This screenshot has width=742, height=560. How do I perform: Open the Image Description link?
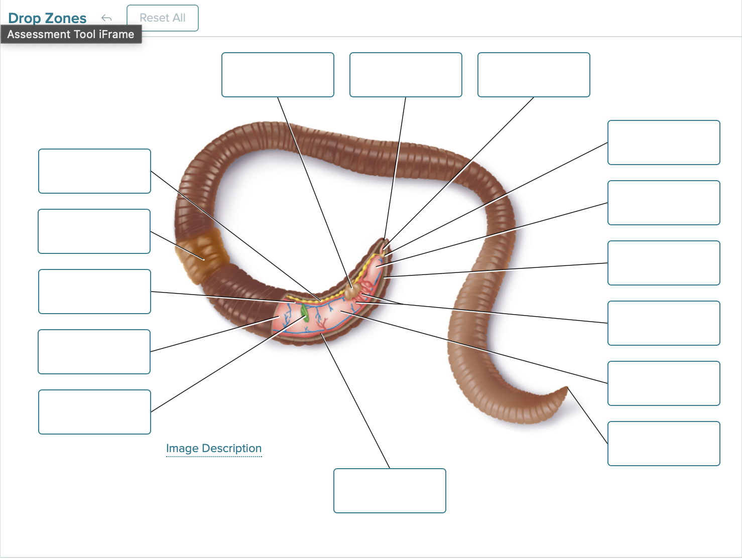(213, 448)
